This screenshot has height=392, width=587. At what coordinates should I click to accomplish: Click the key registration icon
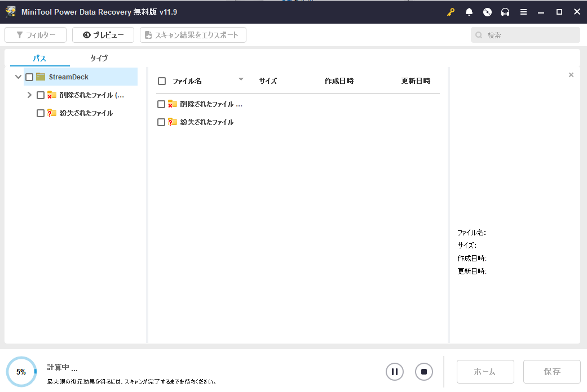point(451,12)
